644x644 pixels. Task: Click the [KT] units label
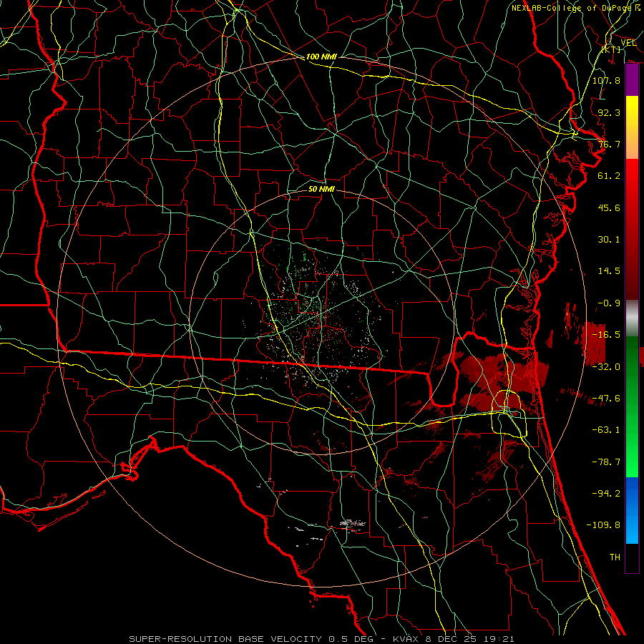[x=611, y=49]
